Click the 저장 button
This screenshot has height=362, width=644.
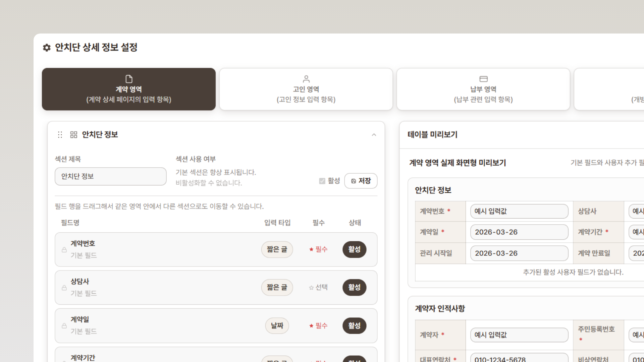click(361, 181)
